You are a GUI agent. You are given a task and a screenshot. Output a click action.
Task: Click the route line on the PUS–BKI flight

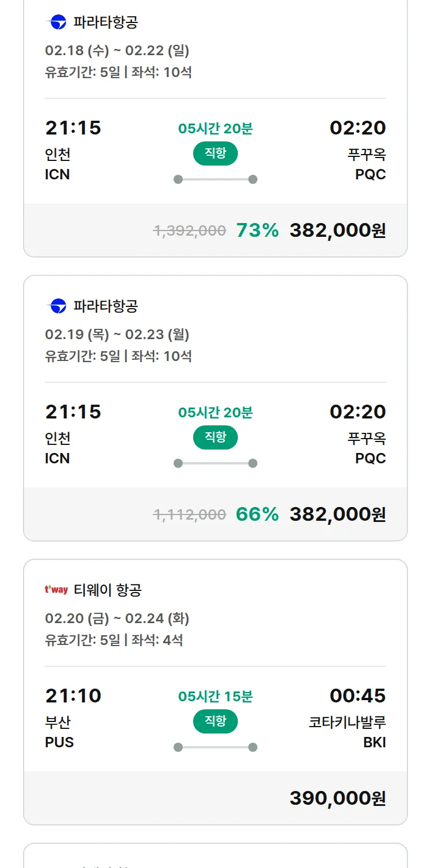pos(215,747)
